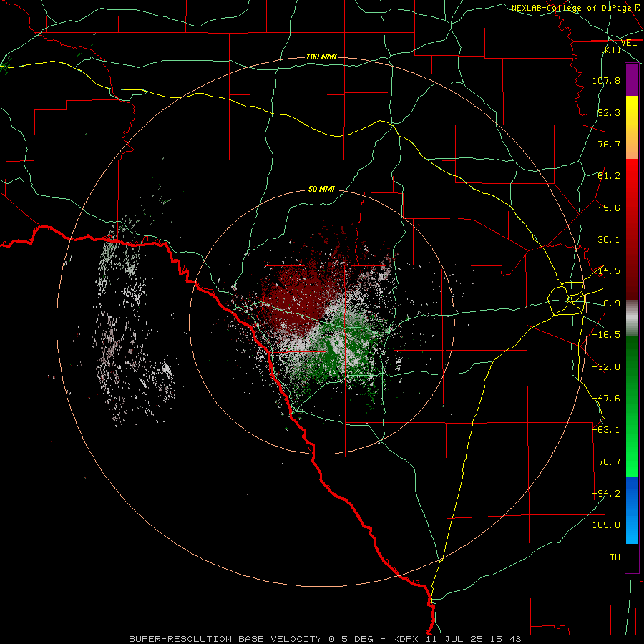
Task: Click the -94.2 velocity scale value
Action: click(x=606, y=494)
